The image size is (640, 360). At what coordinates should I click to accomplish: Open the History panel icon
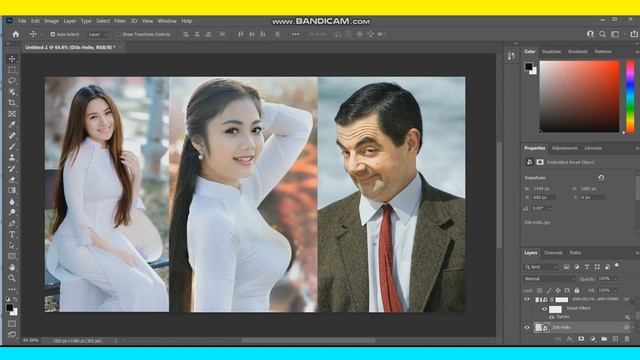point(511,56)
